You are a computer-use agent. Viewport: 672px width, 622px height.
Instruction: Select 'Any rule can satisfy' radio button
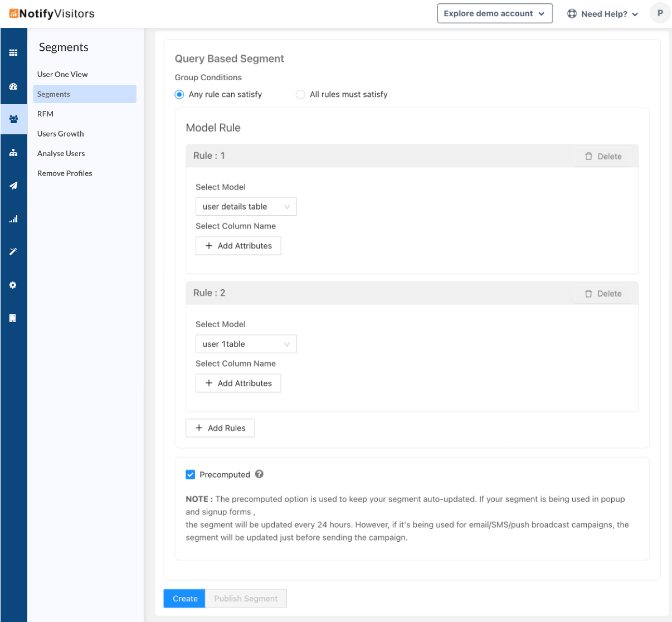coord(179,95)
